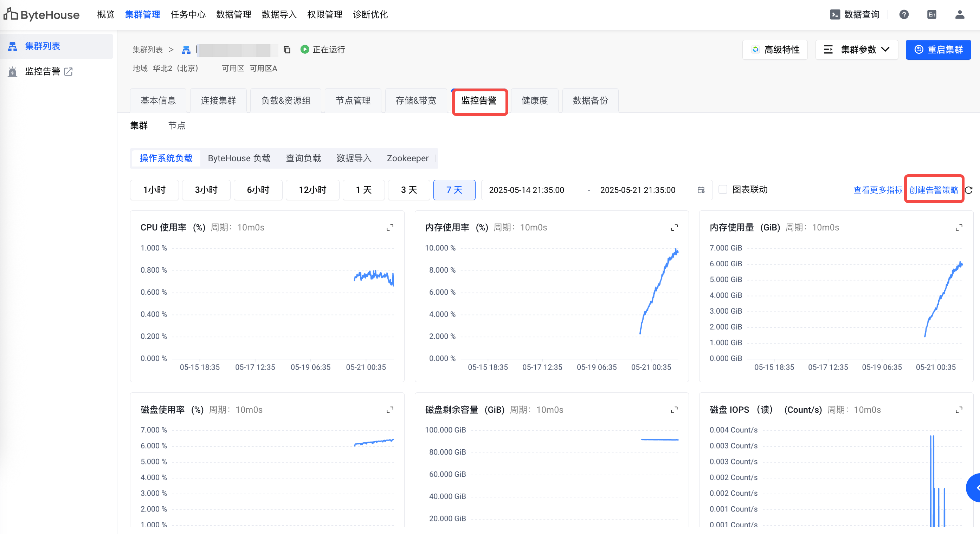Set time range to 1 天

[x=364, y=190]
